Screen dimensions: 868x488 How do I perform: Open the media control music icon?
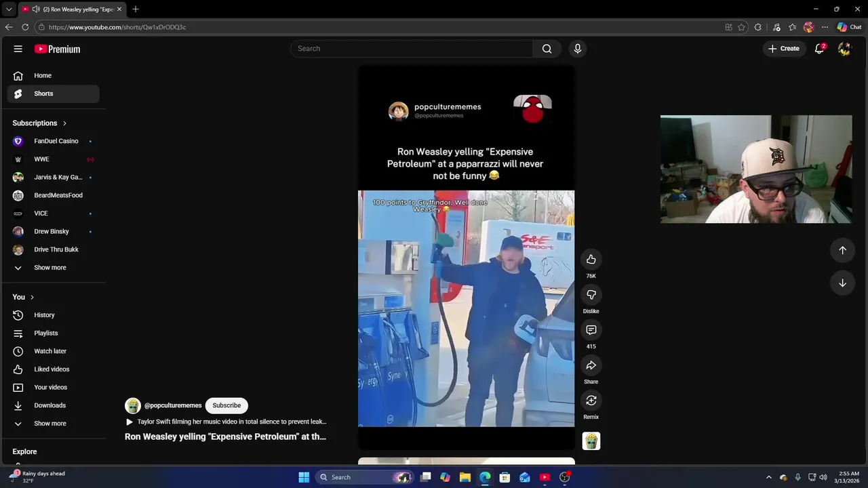[x=776, y=27]
